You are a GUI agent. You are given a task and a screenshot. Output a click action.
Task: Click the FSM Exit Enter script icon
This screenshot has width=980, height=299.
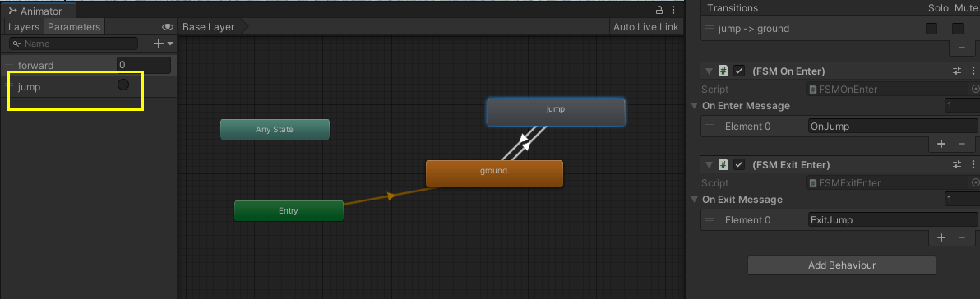723,164
